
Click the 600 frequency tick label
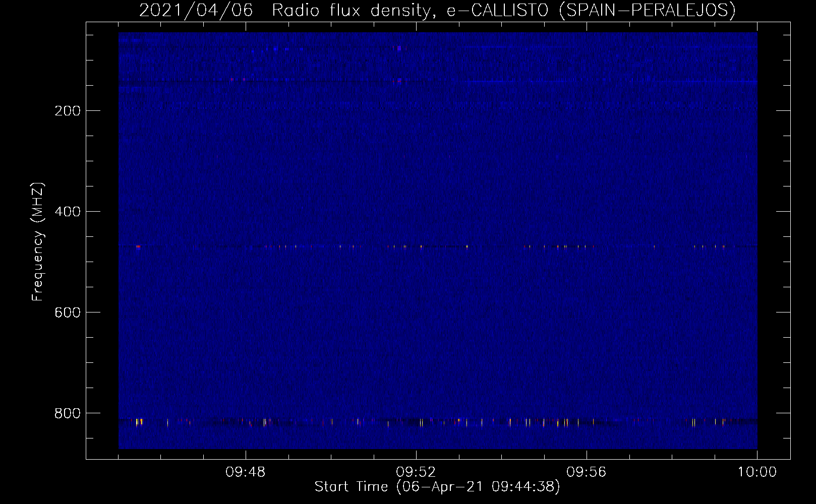[x=67, y=312]
